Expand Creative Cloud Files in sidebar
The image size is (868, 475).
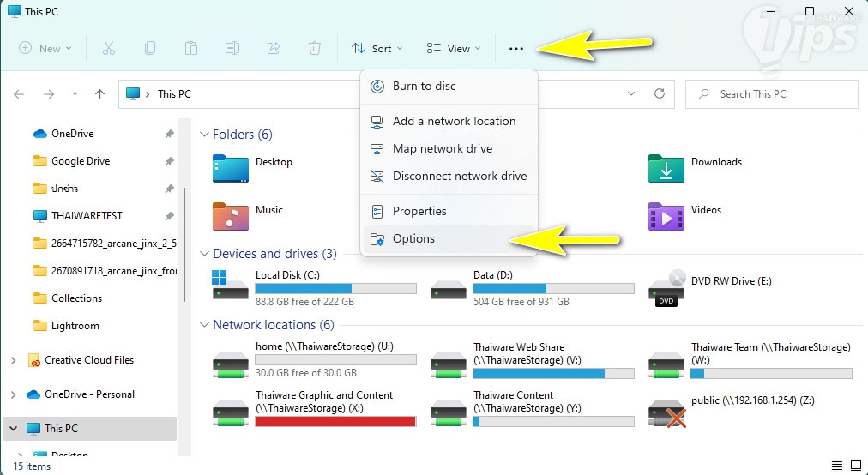click(13, 360)
